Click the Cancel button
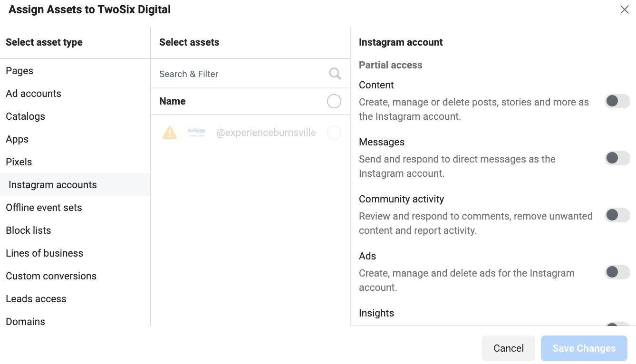Image resolution: width=636 pixels, height=364 pixels. (x=509, y=348)
